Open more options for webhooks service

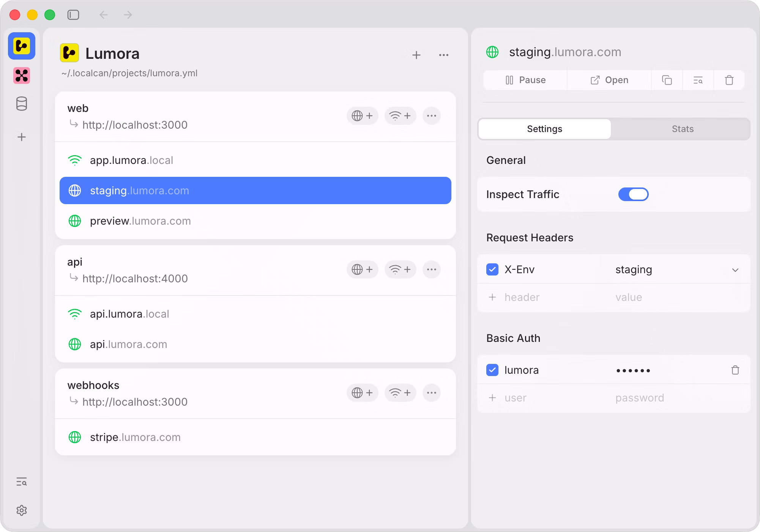click(432, 393)
